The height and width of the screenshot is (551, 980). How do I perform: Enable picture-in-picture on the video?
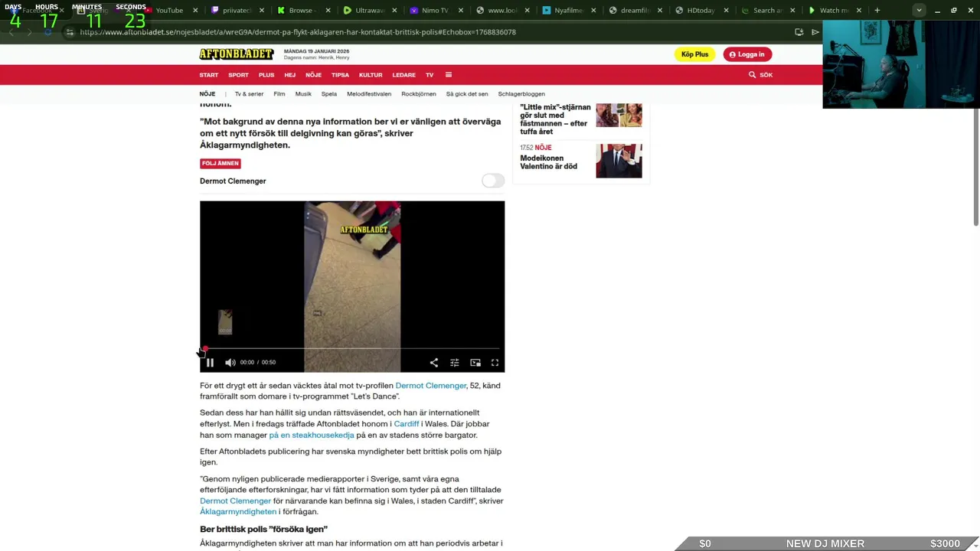pos(475,363)
